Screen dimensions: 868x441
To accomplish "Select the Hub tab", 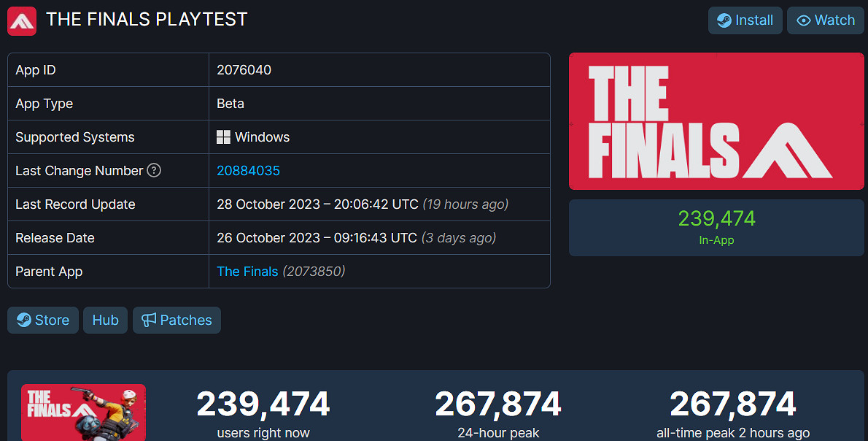I will tap(105, 320).
